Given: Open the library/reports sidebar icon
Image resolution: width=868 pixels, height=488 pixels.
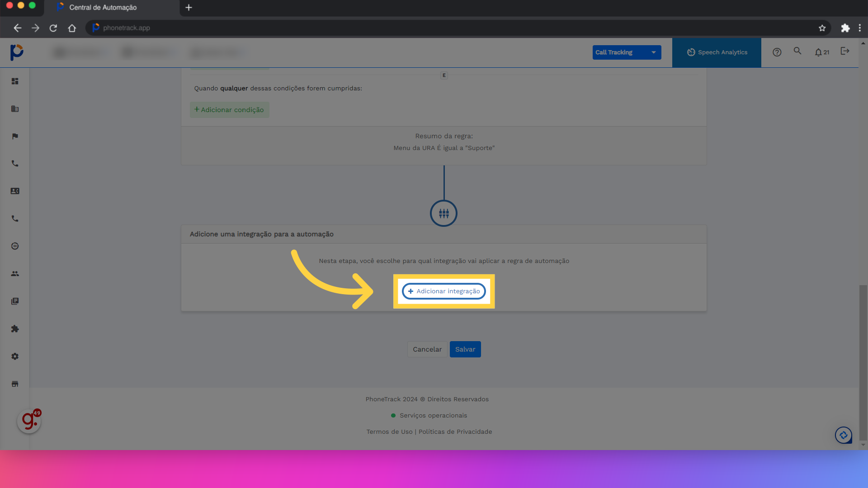Looking at the screenshot, I should [x=15, y=301].
